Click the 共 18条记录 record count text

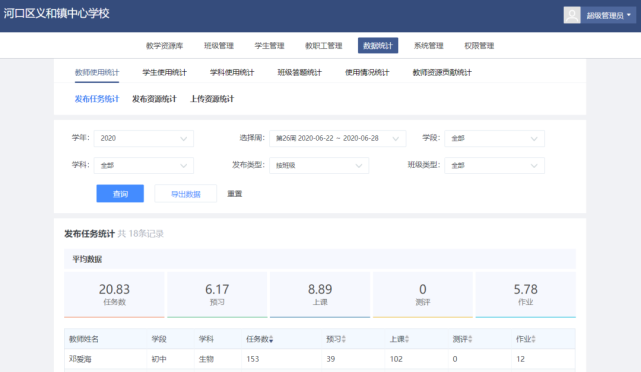tap(141, 234)
